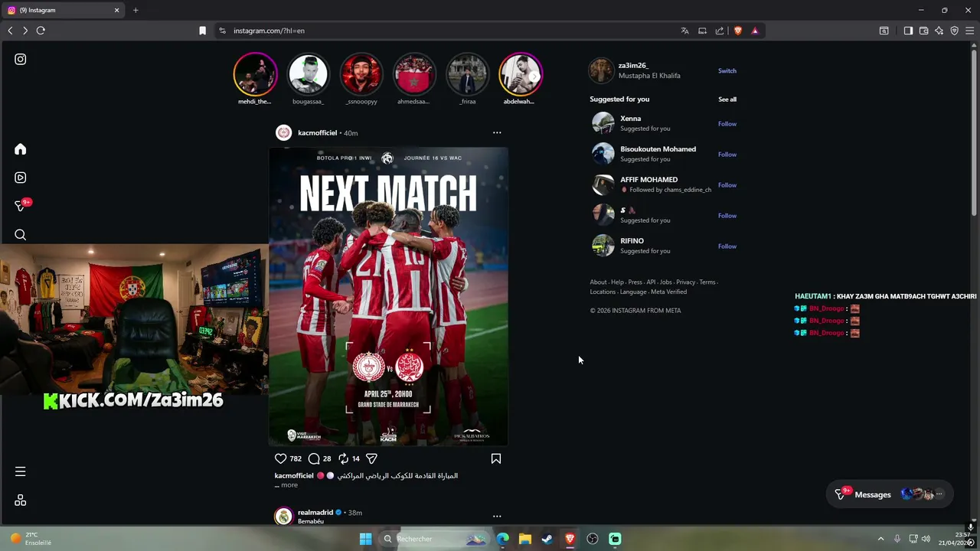Image resolution: width=980 pixels, height=551 pixels.
Task: Open the Privacy footer link
Action: [x=685, y=282]
